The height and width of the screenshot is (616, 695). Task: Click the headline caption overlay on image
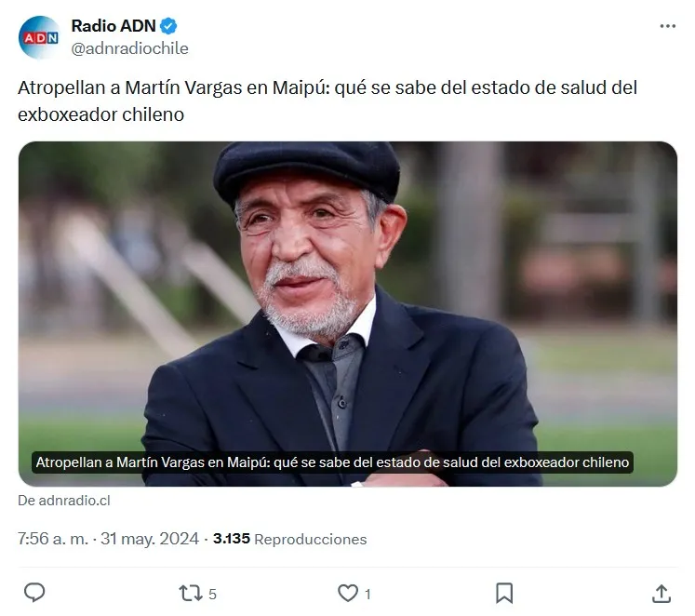point(332,462)
